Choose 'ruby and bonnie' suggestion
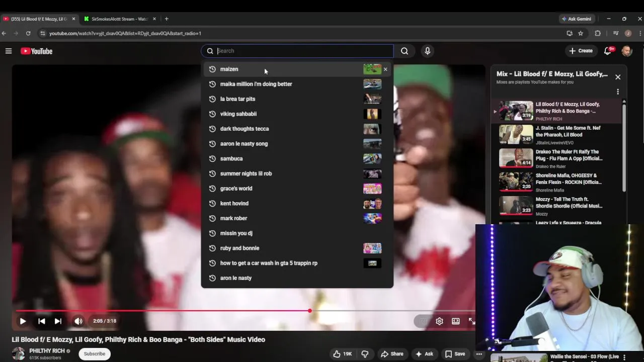Screen dimensions: 644x362 297,248
